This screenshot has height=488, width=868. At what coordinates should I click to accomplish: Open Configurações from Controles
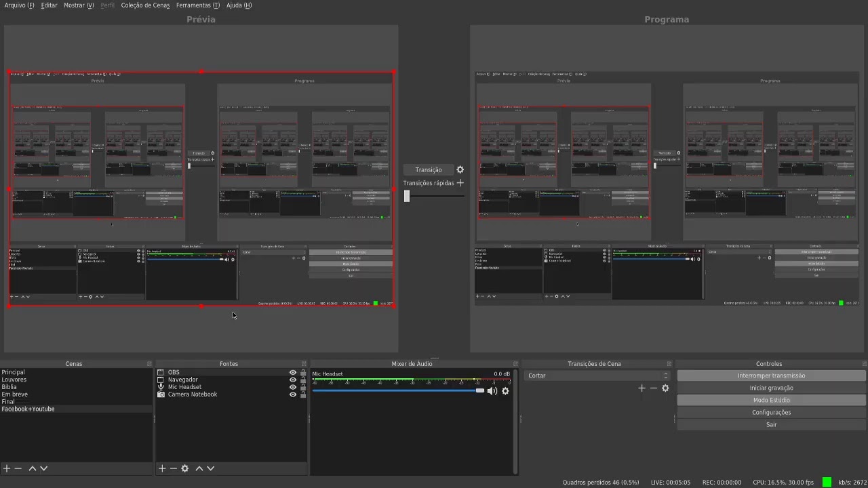coord(771,412)
